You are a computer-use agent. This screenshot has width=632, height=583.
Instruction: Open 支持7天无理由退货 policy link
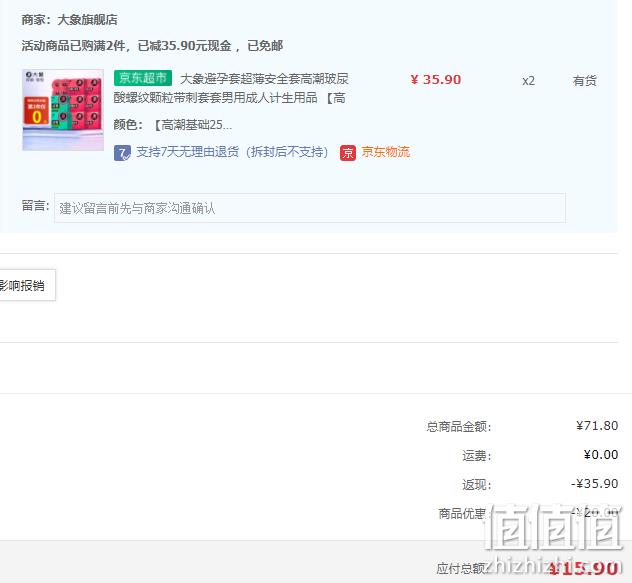(232, 152)
